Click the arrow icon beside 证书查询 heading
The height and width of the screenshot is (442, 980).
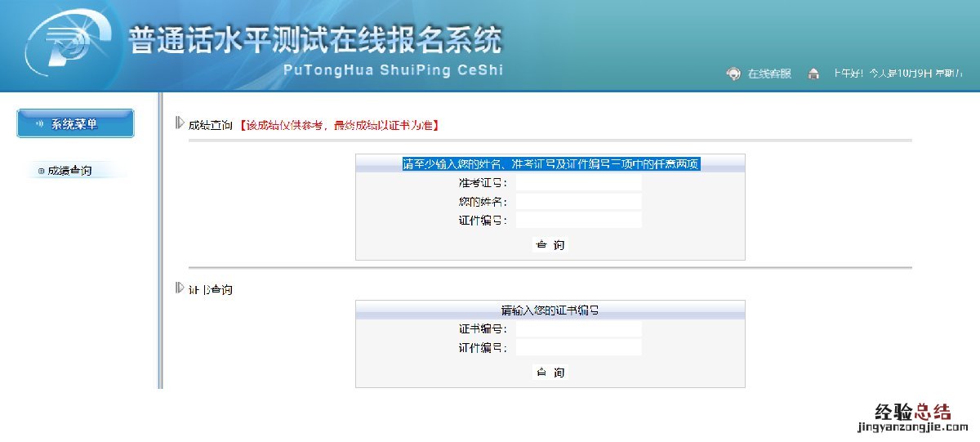tap(180, 288)
